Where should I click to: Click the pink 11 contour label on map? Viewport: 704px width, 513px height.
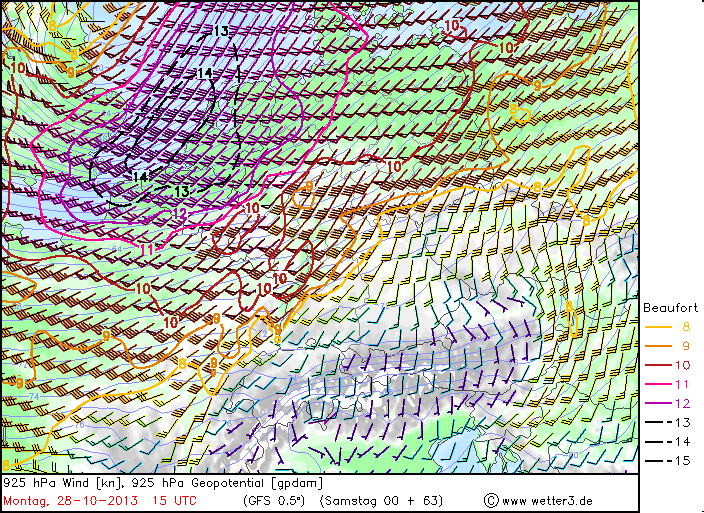147,249
